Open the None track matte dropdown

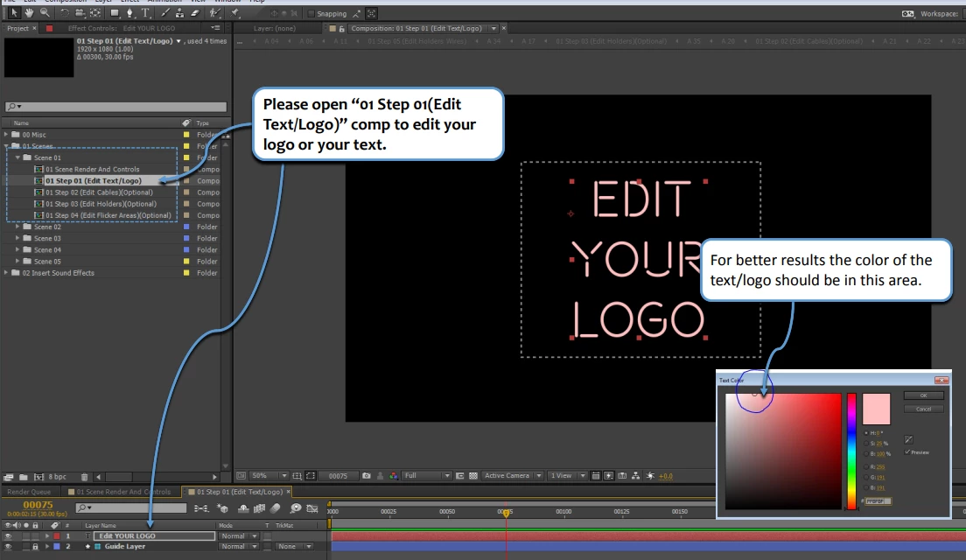(295, 547)
